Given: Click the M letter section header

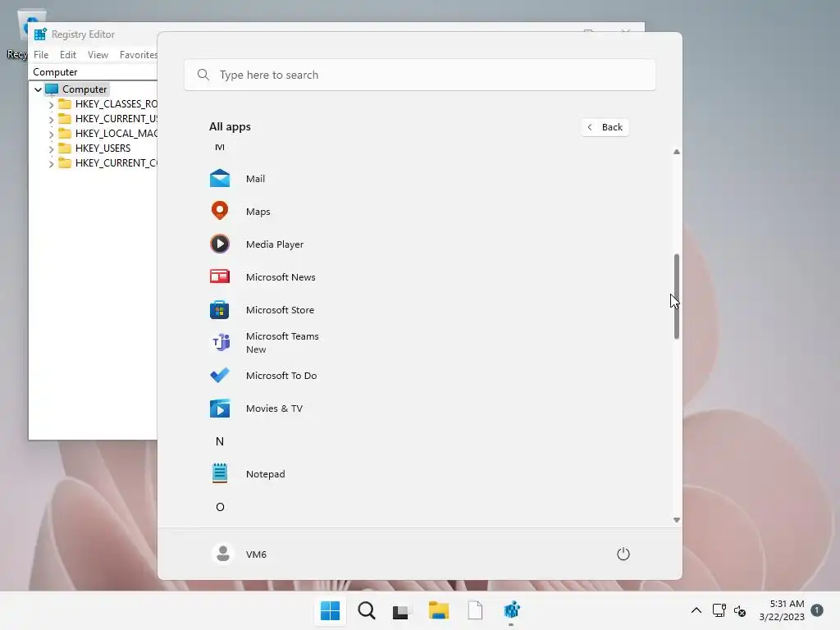Looking at the screenshot, I should point(220,147).
